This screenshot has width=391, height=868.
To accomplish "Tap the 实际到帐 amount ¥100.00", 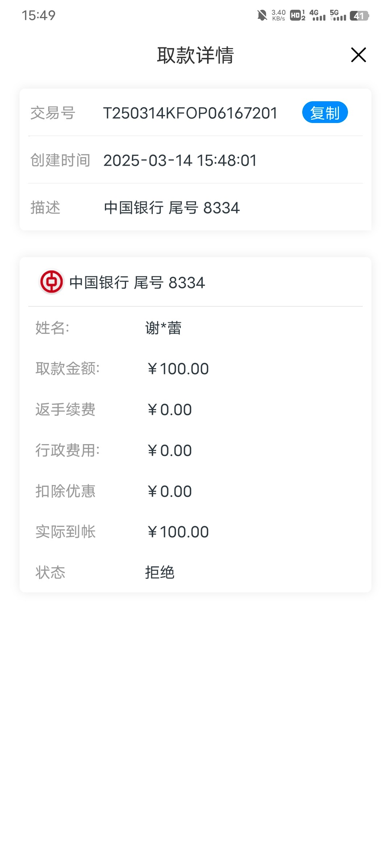I will point(178,532).
